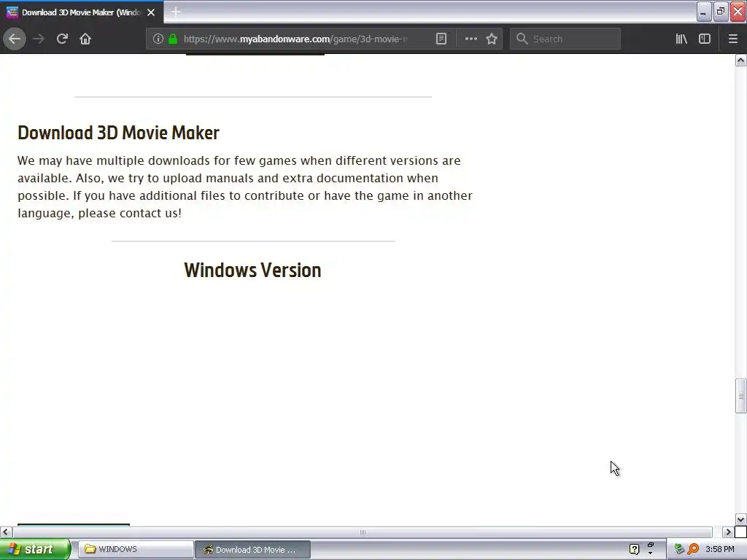Screen dimensions: 747x560
Task: Click the help question mark tray icon
Action: point(634,549)
